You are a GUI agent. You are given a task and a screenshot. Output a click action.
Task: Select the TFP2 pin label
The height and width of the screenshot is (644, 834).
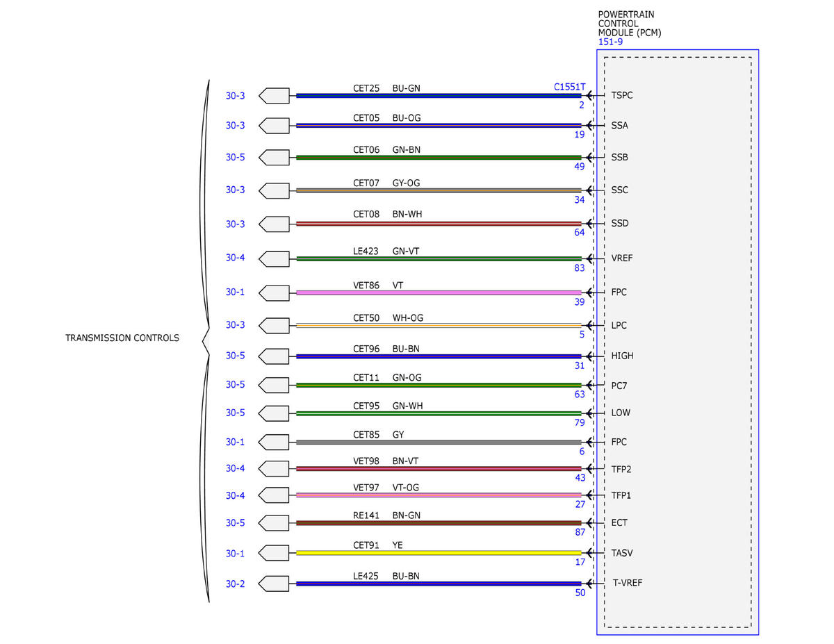point(621,468)
